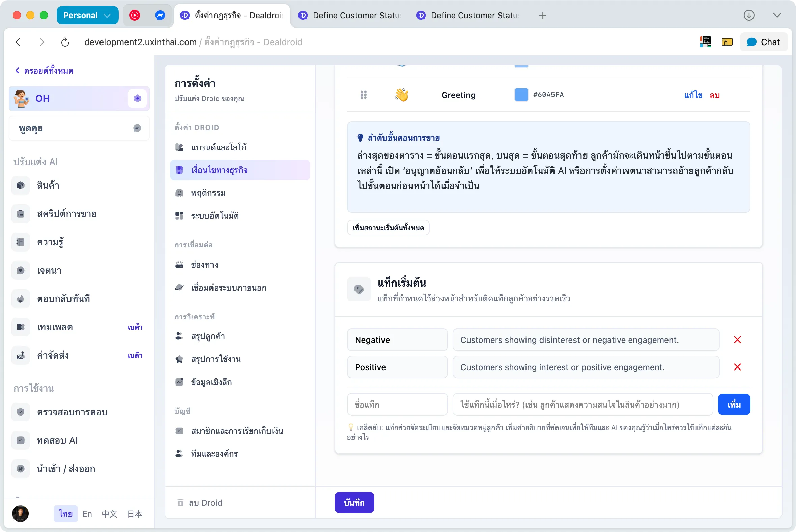Viewport: 796px width, 532px height.
Task: Click the trash icon for ลบ Droid
Action: coord(181,502)
